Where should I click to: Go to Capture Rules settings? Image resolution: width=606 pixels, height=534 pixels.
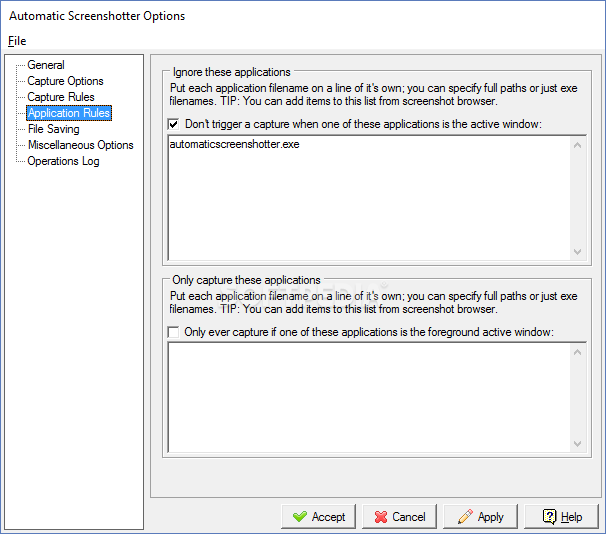pos(61,97)
